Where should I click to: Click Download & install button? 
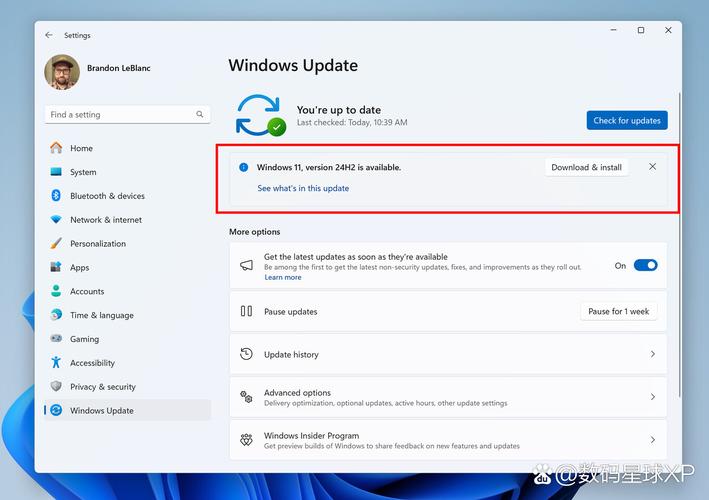pyautogui.click(x=586, y=167)
